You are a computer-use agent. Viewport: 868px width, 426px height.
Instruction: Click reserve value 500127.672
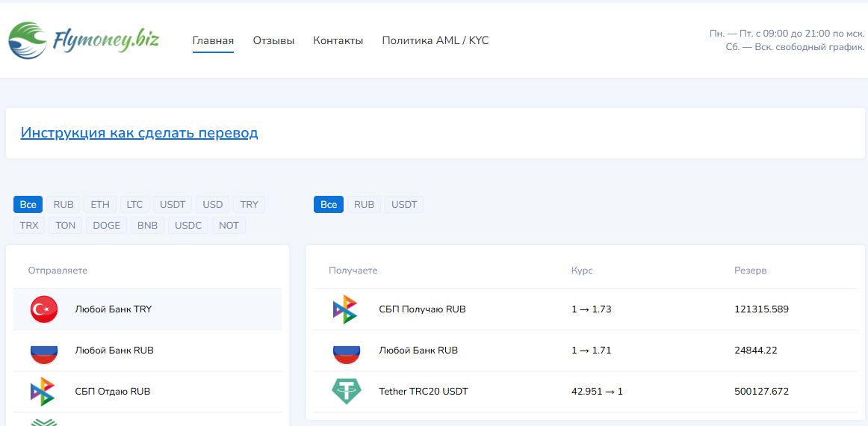click(x=762, y=392)
